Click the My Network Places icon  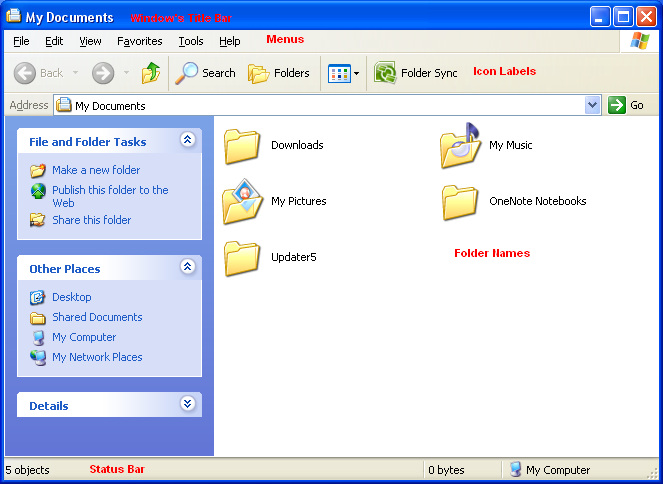coord(38,358)
